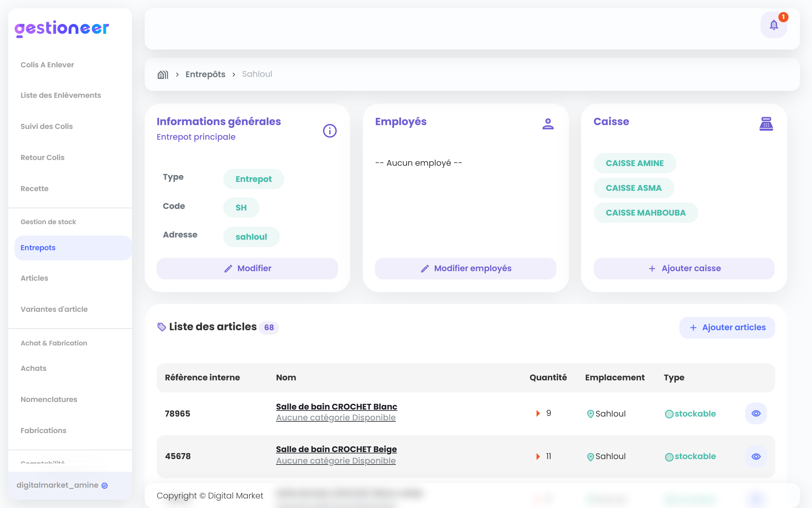
Task: Go to Retour Colis page
Action: coord(43,157)
